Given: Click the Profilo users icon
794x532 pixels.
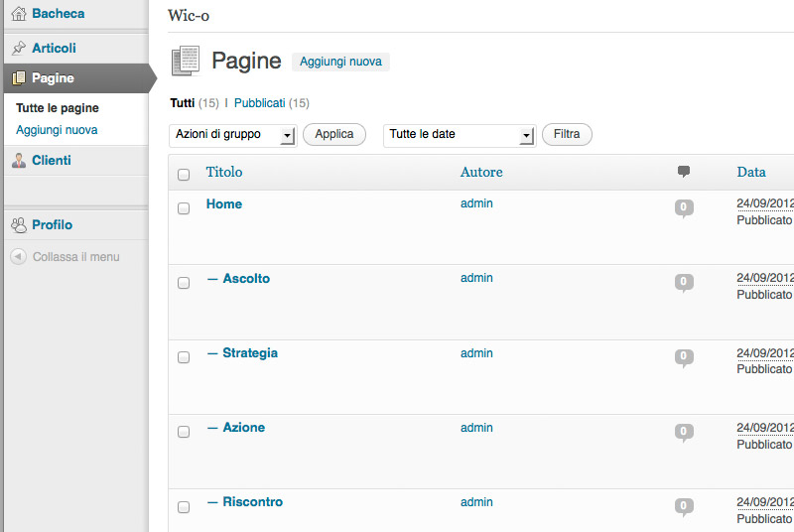Looking at the screenshot, I should [x=19, y=225].
